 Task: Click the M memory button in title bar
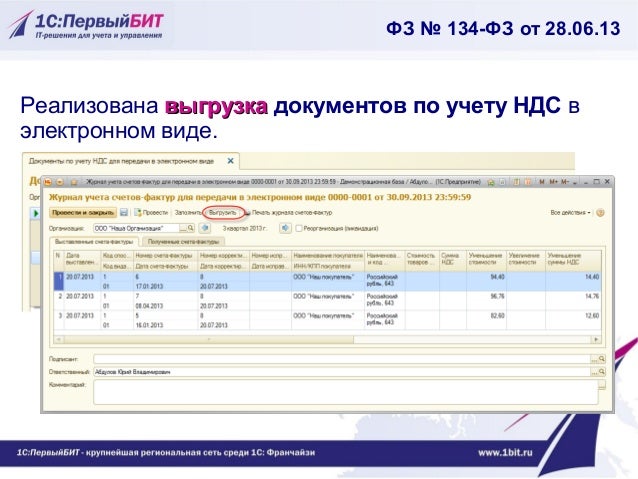[x=542, y=182]
